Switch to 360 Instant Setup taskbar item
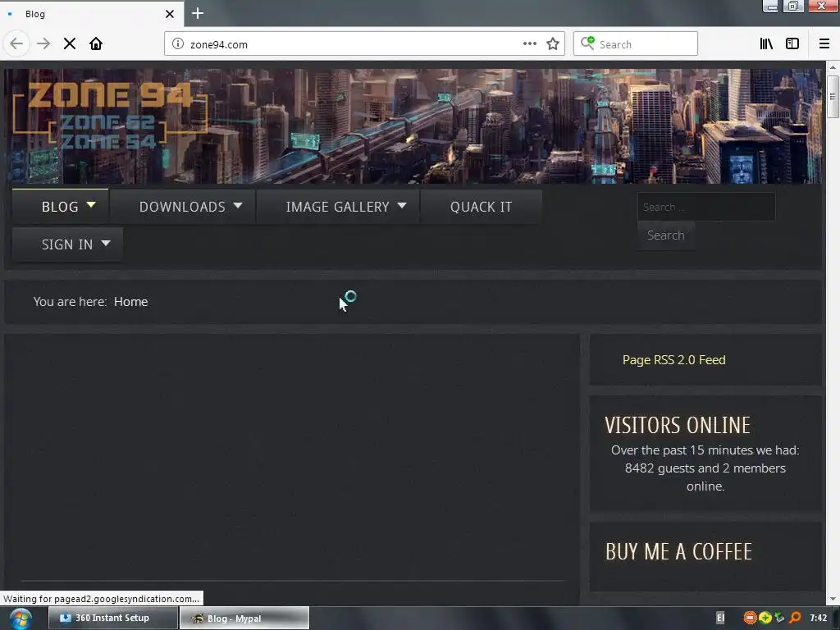Screen dimensions: 840x630 tap(113, 619)
